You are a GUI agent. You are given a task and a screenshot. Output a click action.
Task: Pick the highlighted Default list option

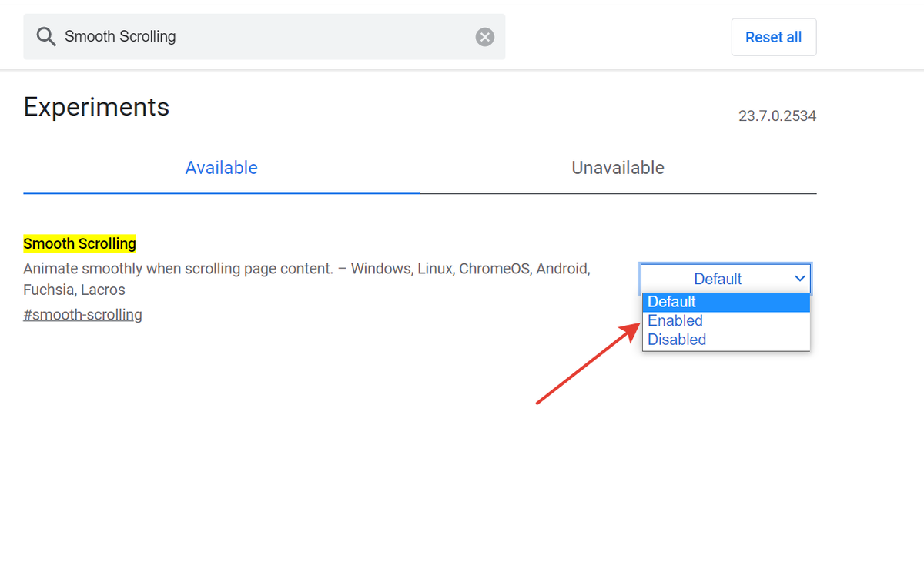(x=726, y=302)
